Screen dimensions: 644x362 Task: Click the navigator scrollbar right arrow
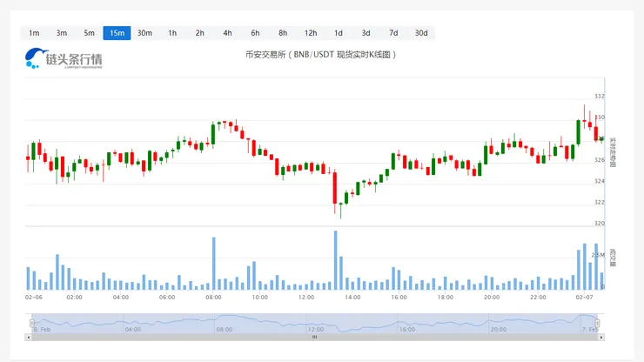tap(601, 338)
